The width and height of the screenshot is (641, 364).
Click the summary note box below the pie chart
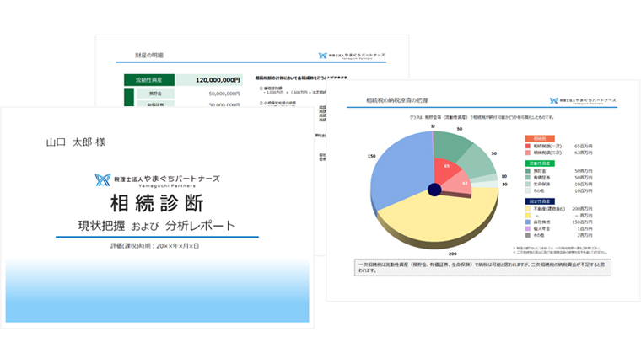coord(482,267)
